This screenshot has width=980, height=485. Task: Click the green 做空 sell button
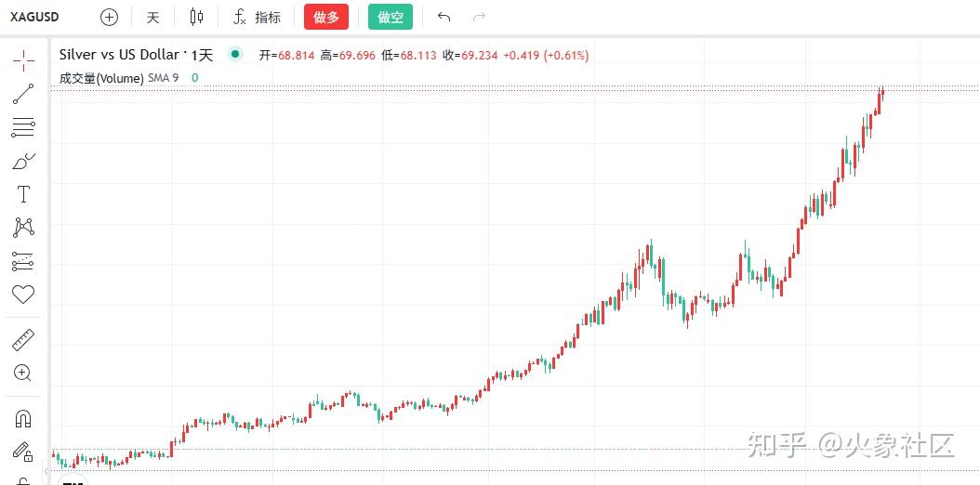tap(391, 17)
